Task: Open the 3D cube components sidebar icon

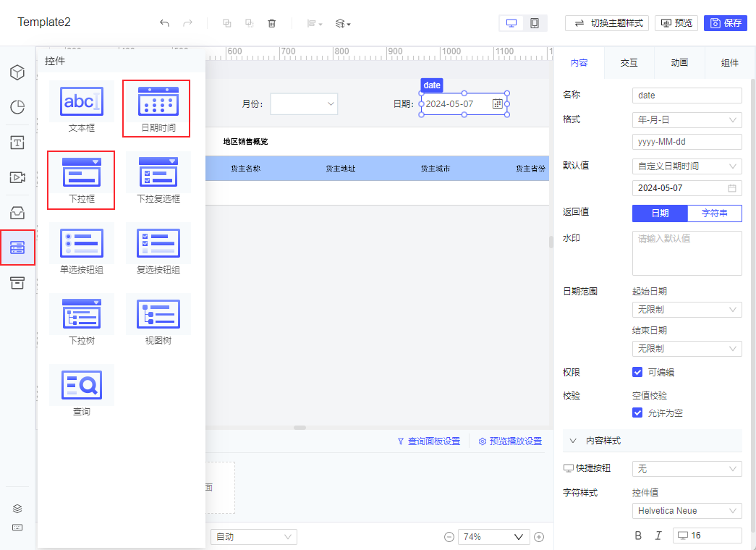Action: (x=17, y=72)
